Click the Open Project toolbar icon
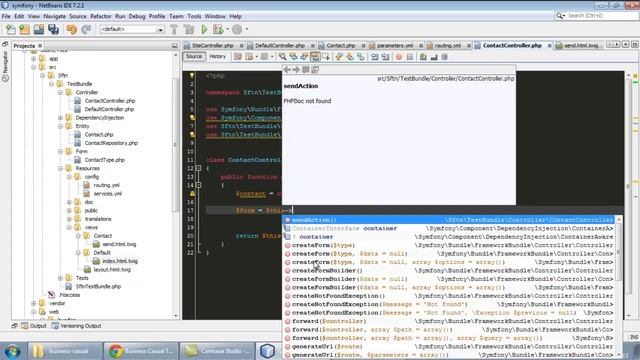 [x=39, y=29]
